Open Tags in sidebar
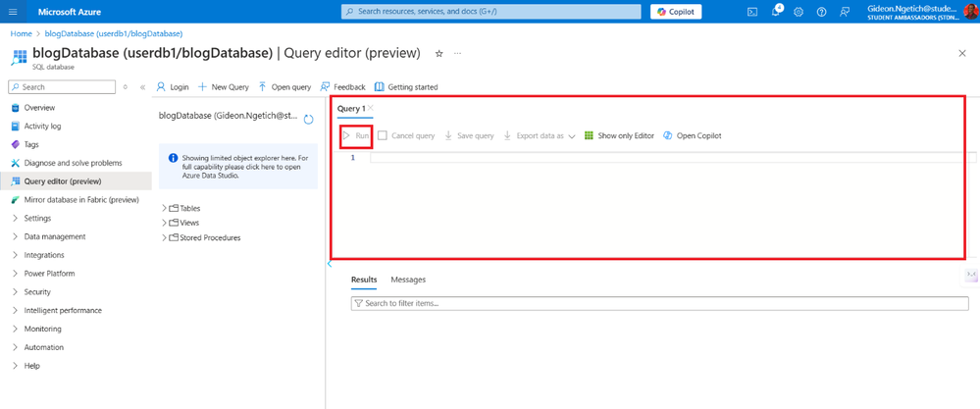Screen dimensions: 980x409 point(31,144)
